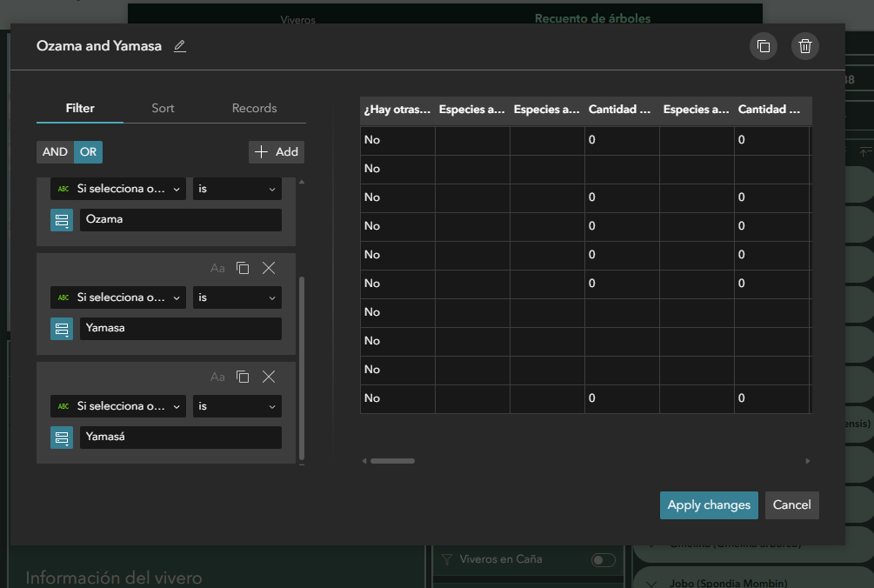Viewport: 874px width, 588px height.
Task: Add a new filter condition
Action: pyautogui.click(x=277, y=152)
